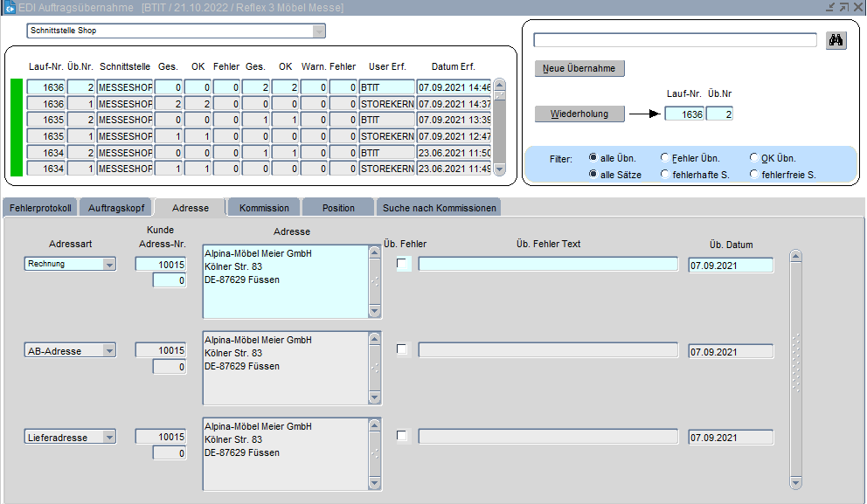The height and width of the screenshot is (504, 867).
Task: Click the address panel scroll-down arrow
Action: [795, 482]
